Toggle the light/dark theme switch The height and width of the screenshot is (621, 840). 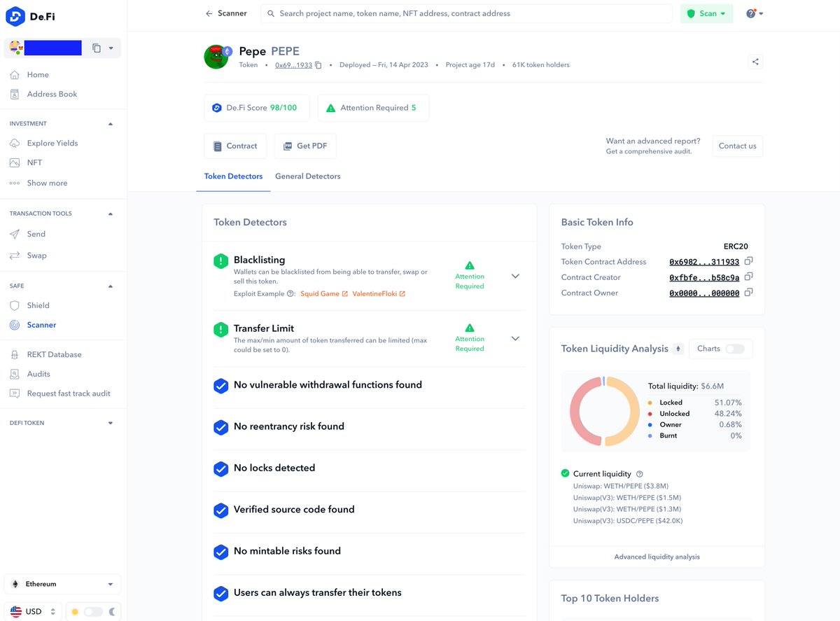[x=93, y=612]
